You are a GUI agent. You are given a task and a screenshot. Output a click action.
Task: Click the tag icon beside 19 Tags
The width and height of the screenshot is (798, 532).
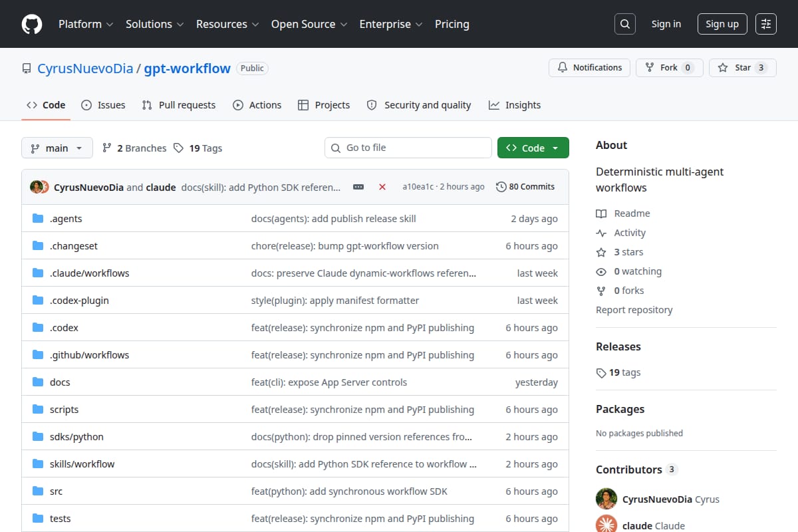178,148
